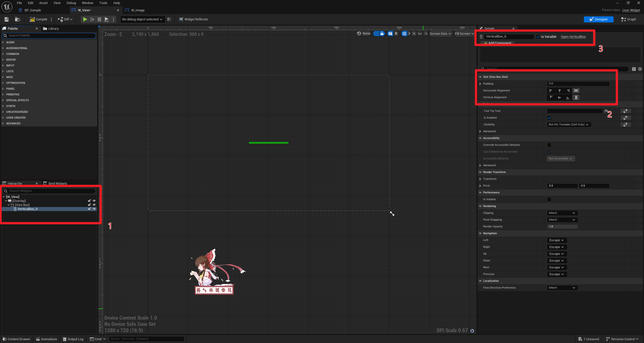This screenshot has height=343, width=644.
Task: Click the Open VerticalBox link
Action: 573,37
